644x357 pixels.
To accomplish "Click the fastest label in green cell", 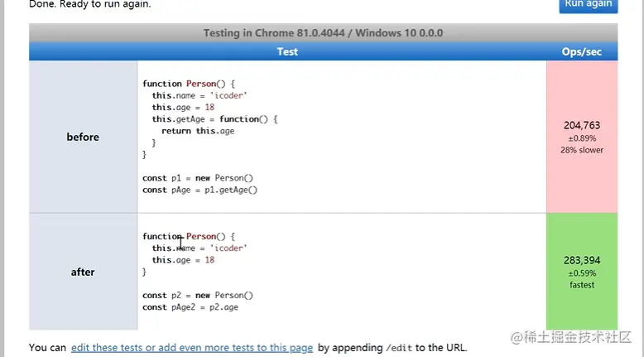I will [581, 285].
